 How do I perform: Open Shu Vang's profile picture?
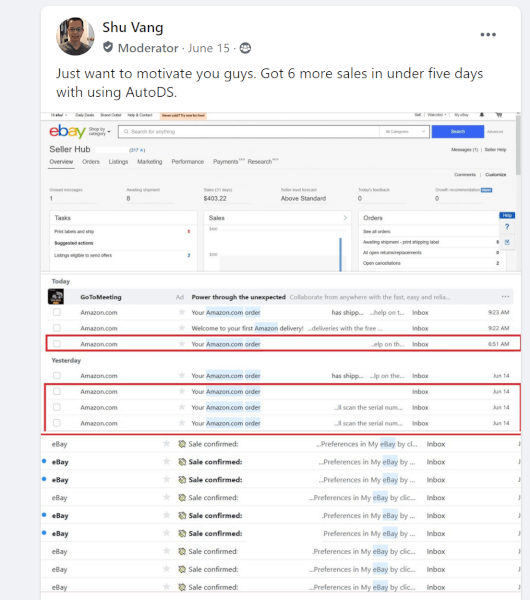pyautogui.click(x=75, y=36)
